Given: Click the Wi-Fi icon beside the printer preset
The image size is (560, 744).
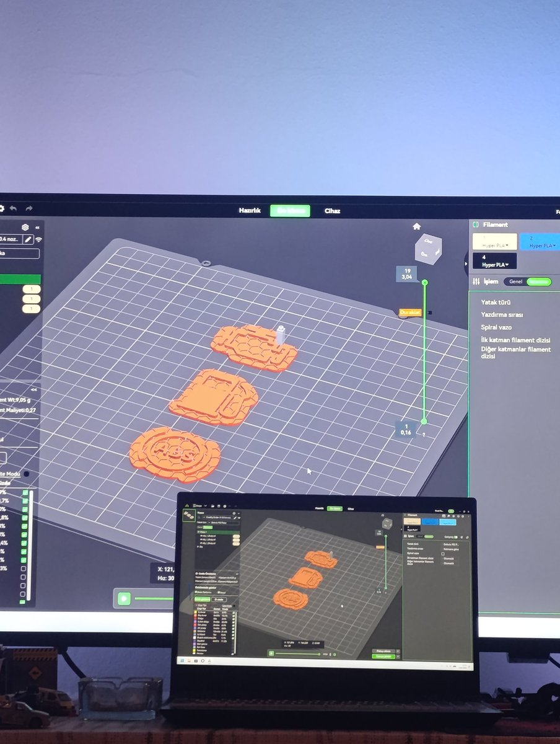Looking at the screenshot, I should 38,239.
